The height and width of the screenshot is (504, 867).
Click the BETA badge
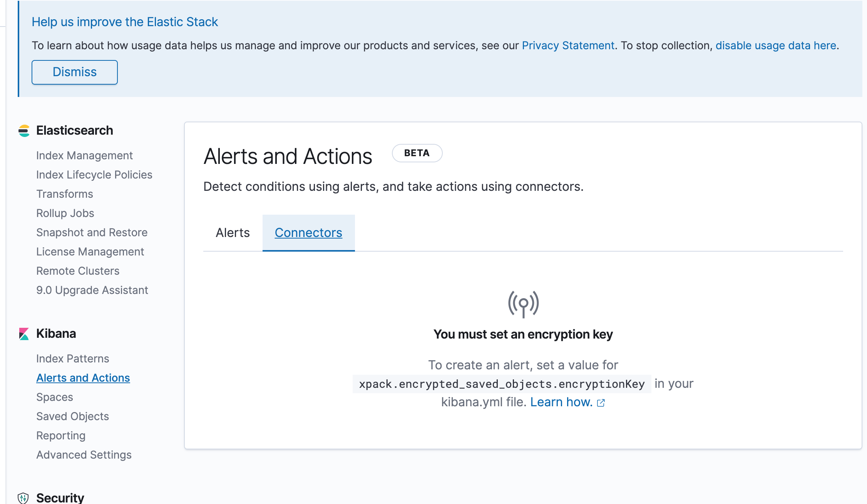coord(417,153)
